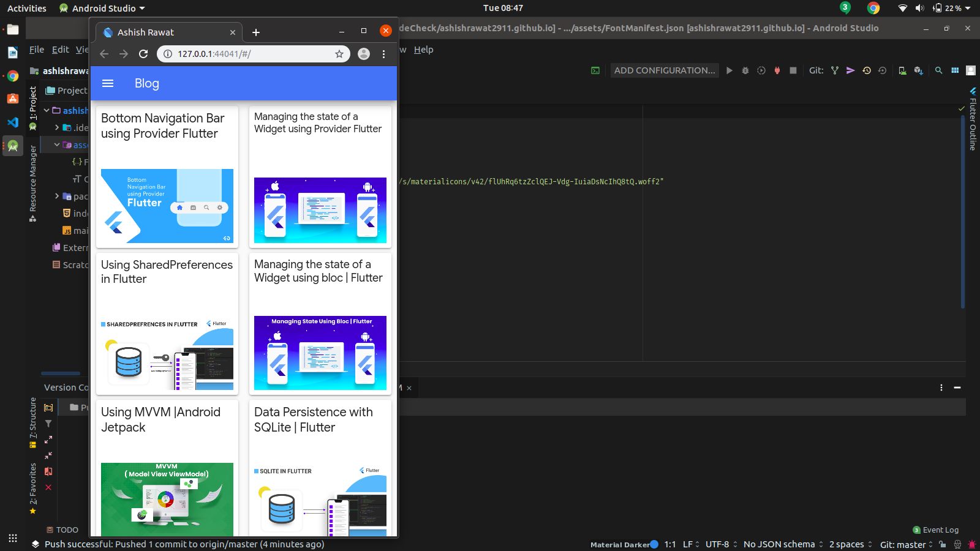Open Using SharedPreferences in Flutter card
Image resolution: width=980 pixels, height=551 pixels.
click(x=167, y=324)
